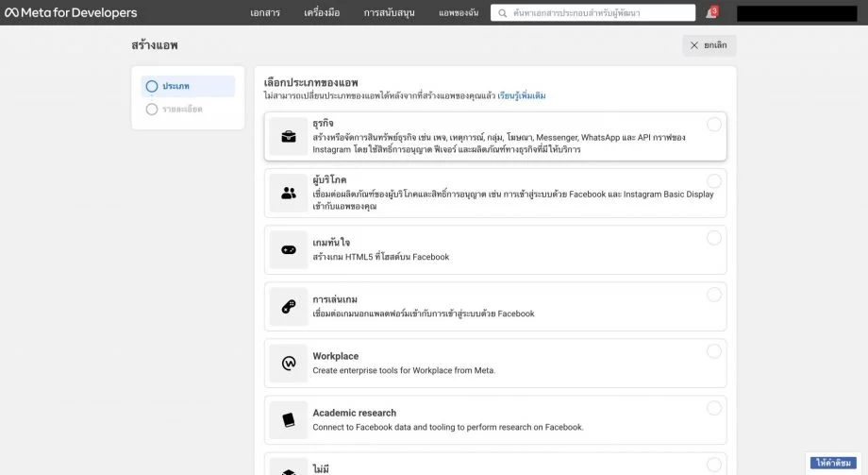This screenshot has height=475, width=868.
Task: Click the search magnifier icon
Action: click(x=502, y=12)
